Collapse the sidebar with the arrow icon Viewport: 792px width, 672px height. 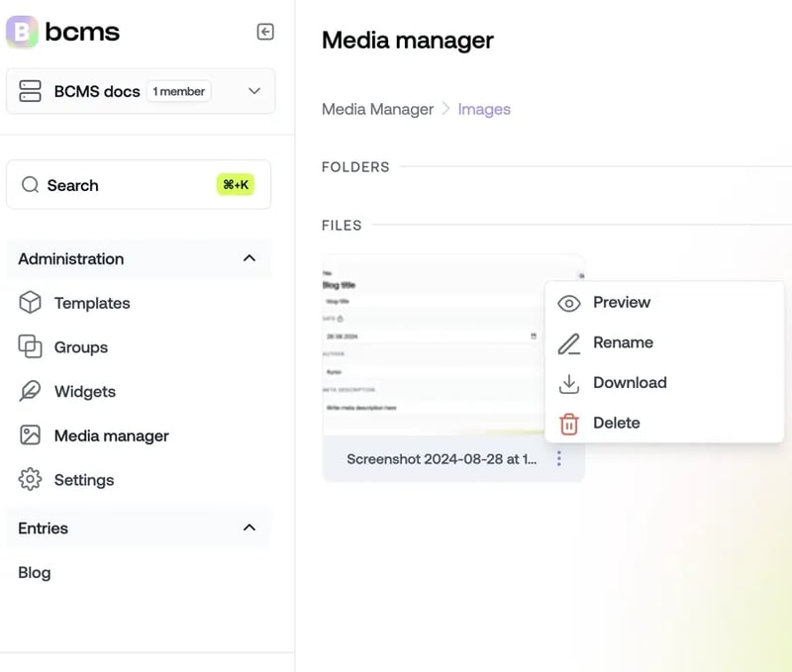265,32
